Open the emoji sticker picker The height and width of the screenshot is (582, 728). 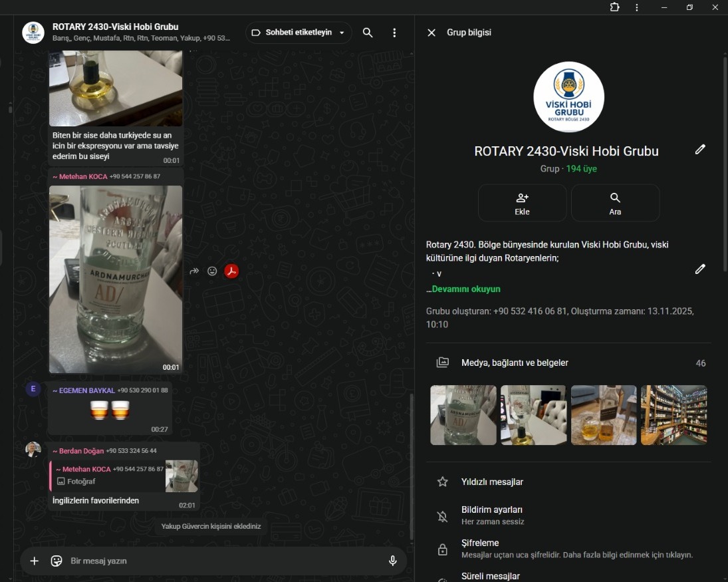57,561
